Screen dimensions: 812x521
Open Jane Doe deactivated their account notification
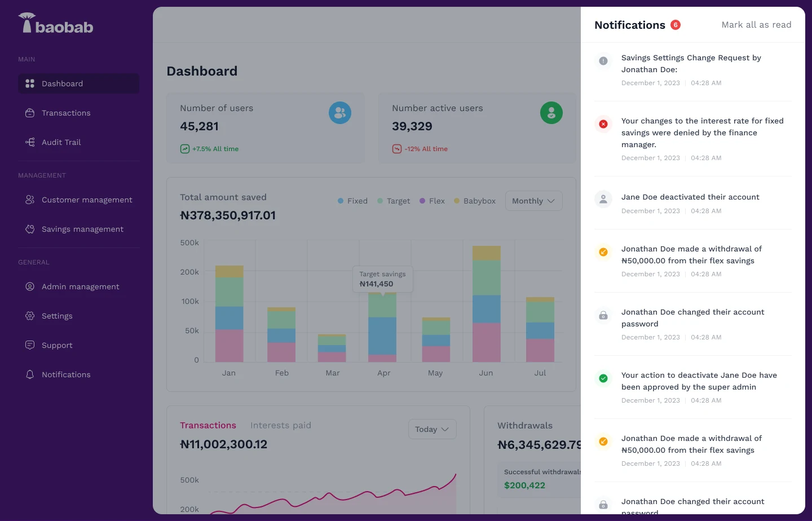(x=693, y=204)
